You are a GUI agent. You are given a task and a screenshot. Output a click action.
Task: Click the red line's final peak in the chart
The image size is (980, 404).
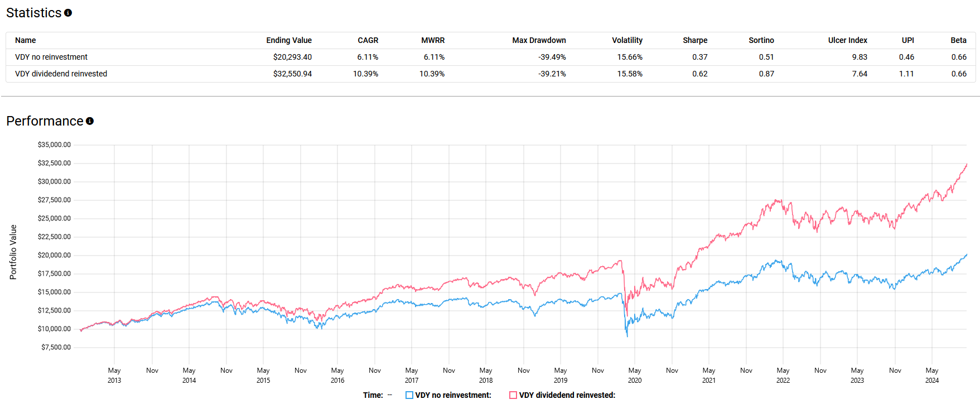[967, 164]
